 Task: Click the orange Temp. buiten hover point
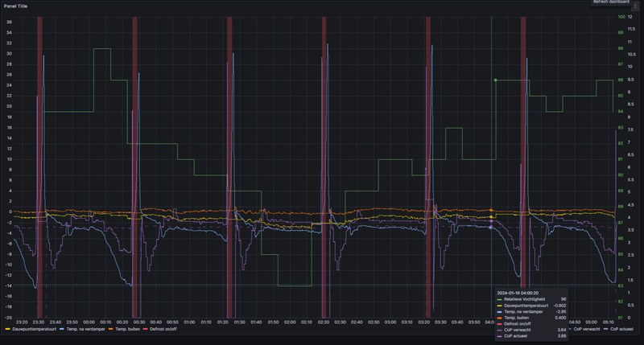pos(491,210)
